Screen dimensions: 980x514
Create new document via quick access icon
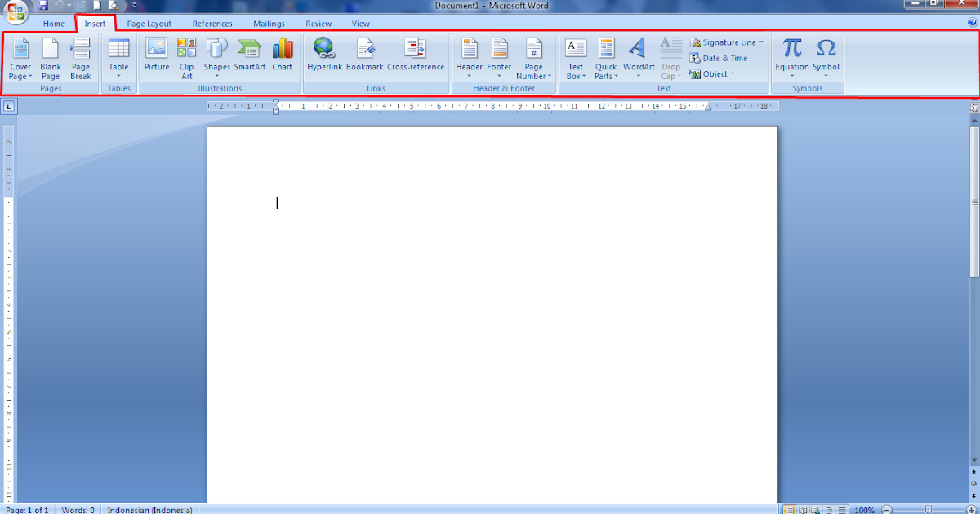pyautogui.click(x=96, y=5)
